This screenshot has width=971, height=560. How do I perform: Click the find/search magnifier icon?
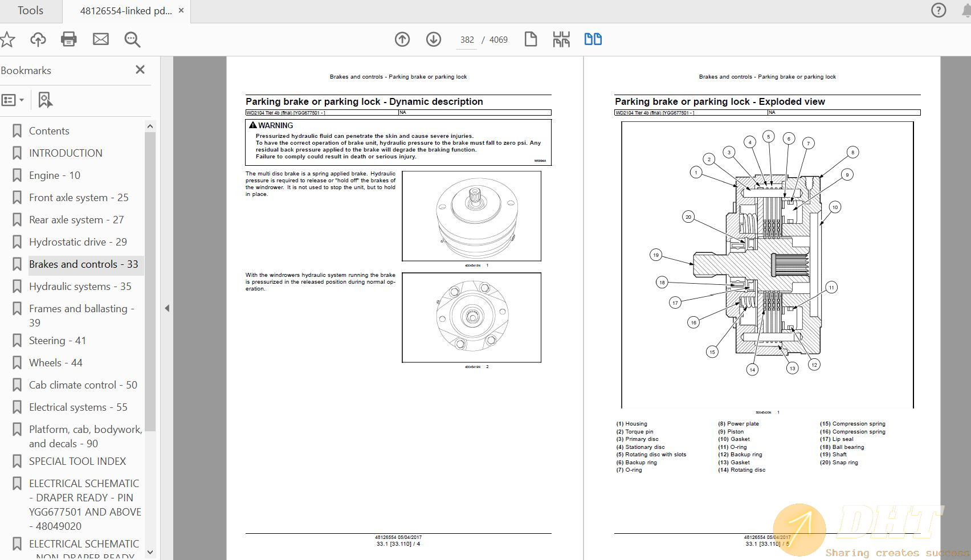pos(132,39)
